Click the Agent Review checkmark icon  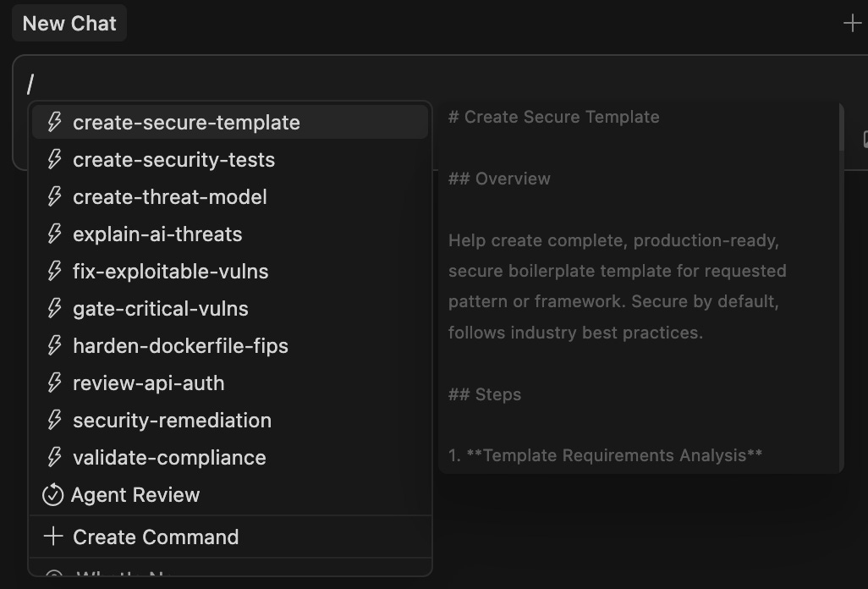pos(53,495)
